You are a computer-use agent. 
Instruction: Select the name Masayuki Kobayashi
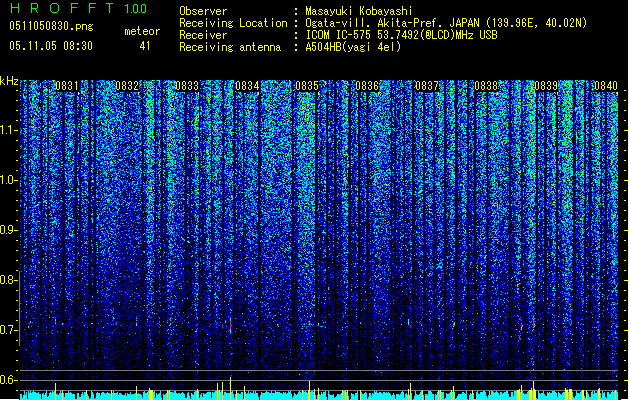click(359, 11)
